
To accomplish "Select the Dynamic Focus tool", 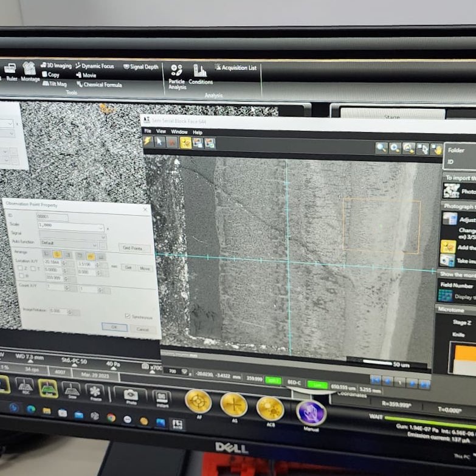I will (94, 66).
